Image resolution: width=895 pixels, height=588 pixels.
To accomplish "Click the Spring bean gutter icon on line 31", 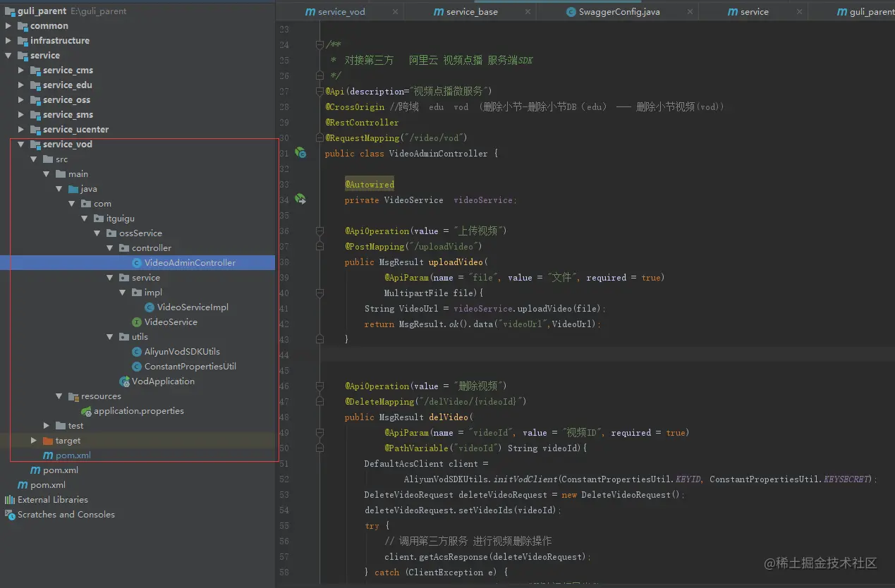I will tap(300, 153).
